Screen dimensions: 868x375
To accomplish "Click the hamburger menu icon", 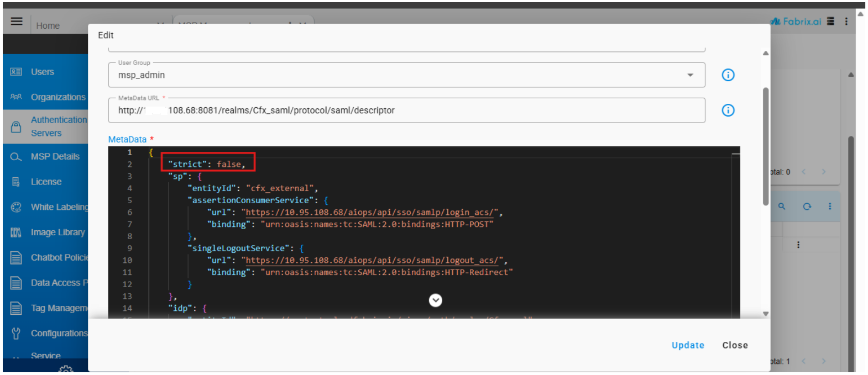I will tap(17, 22).
